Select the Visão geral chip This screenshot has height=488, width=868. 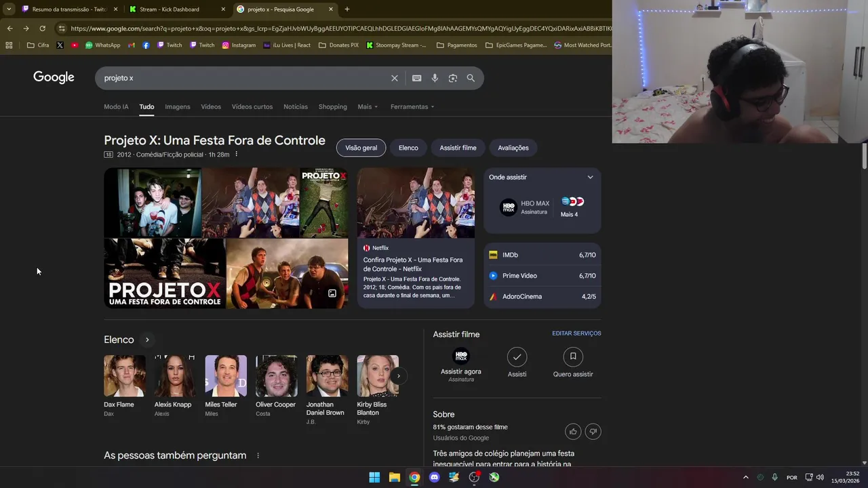[x=361, y=148]
